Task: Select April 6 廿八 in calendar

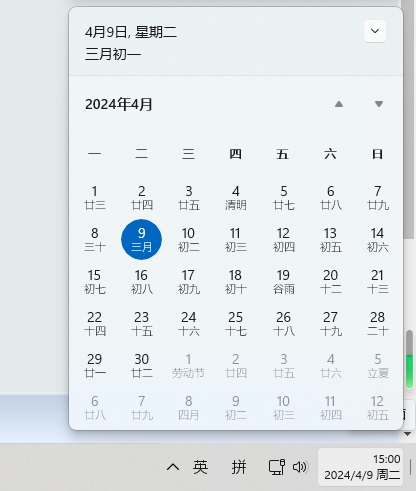Action: (330, 198)
